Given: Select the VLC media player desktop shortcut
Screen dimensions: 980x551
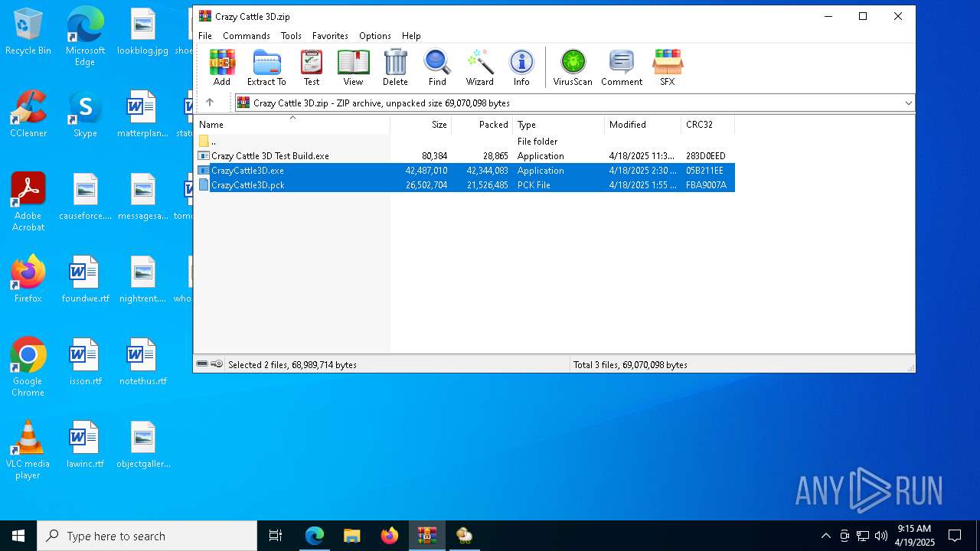Looking at the screenshot, I should tap(28, 450).
